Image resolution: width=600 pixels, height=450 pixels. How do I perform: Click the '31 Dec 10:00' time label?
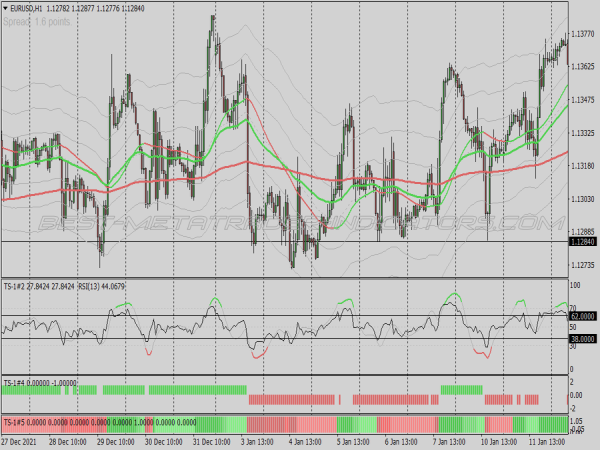212,442
